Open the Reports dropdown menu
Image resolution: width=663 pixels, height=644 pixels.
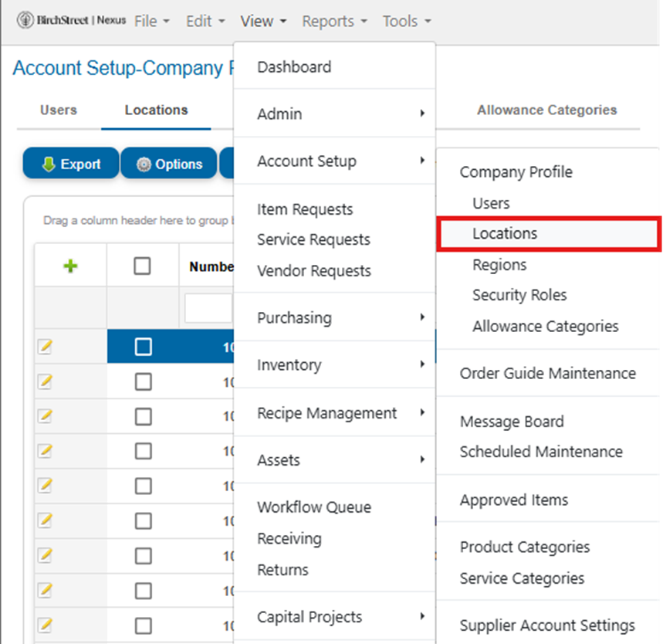(x=334, y=21)
